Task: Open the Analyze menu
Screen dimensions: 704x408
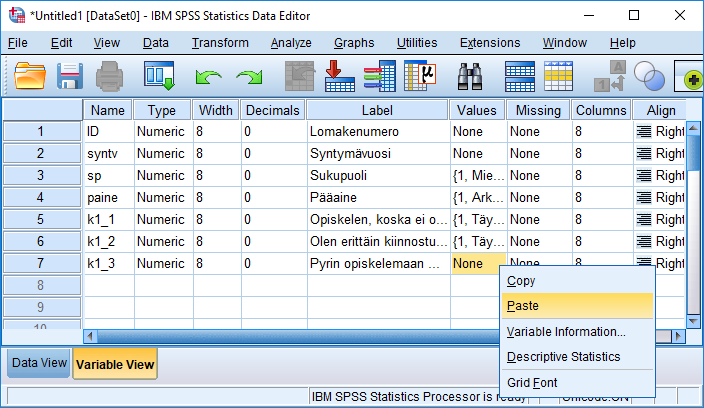Action: click(291, 43)
